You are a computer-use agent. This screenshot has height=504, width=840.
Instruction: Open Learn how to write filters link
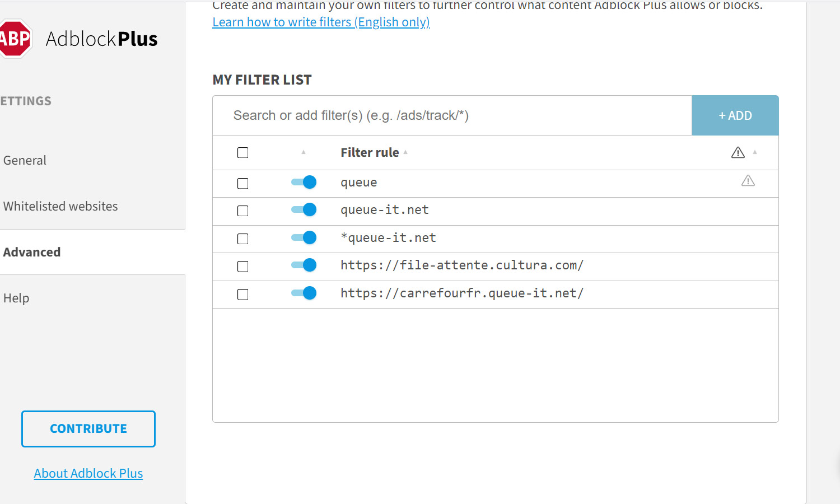click(x=321, y=22)
